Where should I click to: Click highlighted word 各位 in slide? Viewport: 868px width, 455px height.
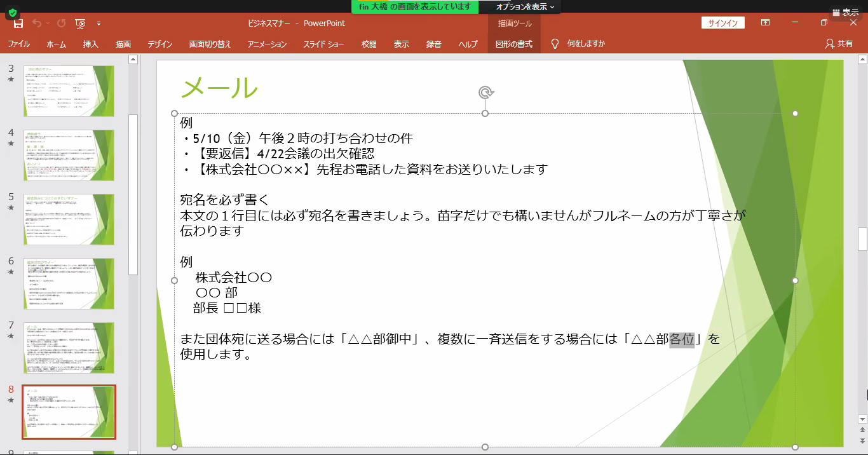[682, 339]
